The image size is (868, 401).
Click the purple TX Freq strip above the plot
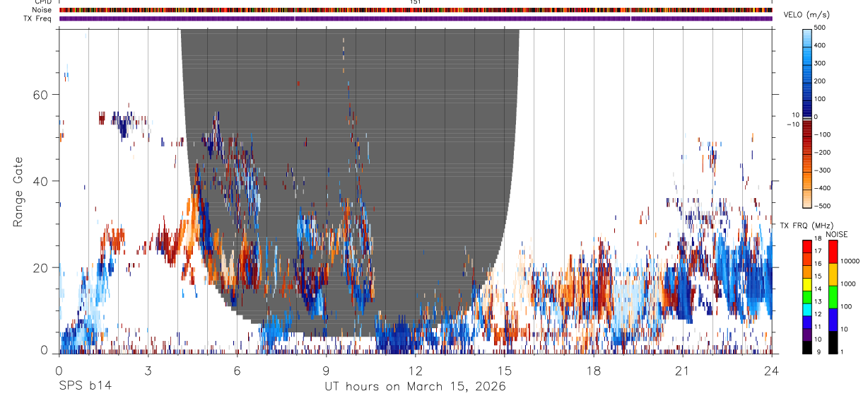pos(416,18)
